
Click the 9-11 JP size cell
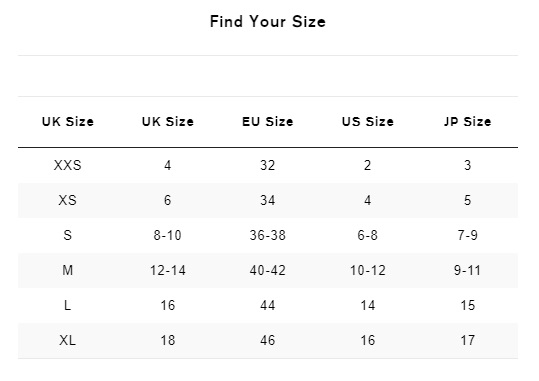[468, 271]
